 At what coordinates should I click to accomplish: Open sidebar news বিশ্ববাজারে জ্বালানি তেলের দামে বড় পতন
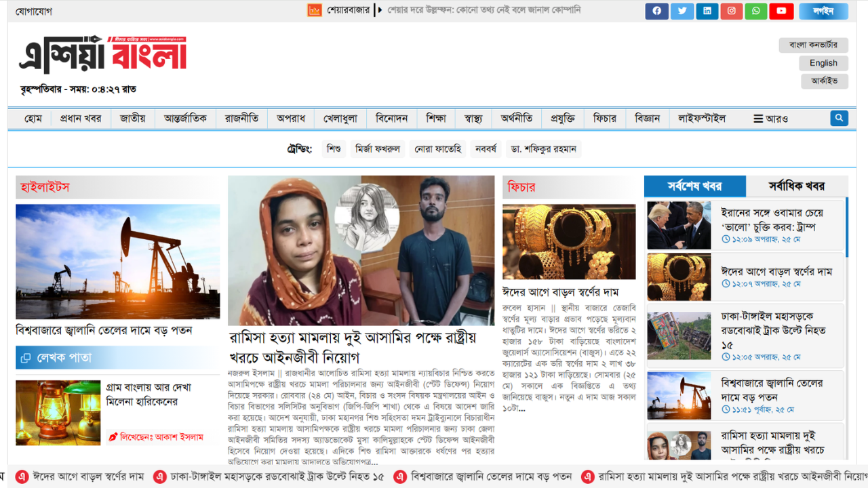click(x=772, y=390)
